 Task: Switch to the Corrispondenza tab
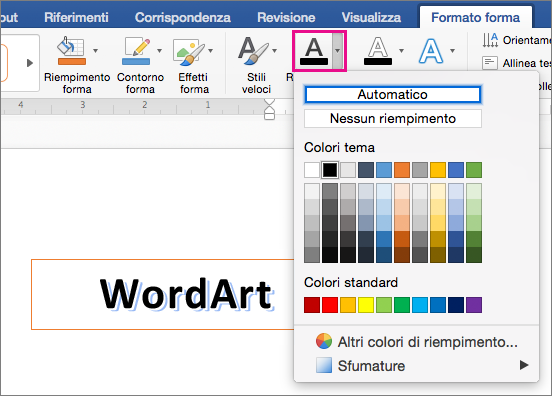[183, 17]
